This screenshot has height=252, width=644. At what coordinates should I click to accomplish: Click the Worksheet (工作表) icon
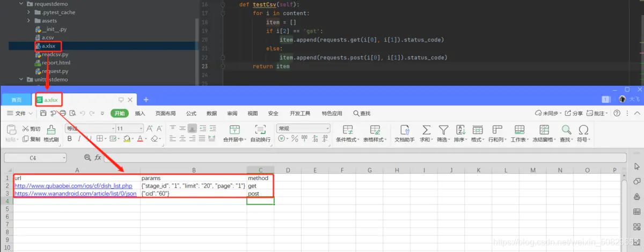pyautogui.click(x=519, y=129)
